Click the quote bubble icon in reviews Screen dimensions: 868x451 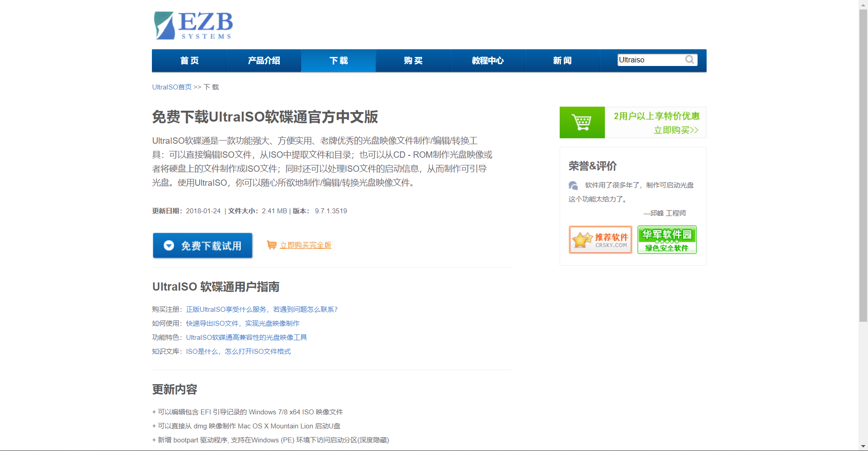(573, 185)
